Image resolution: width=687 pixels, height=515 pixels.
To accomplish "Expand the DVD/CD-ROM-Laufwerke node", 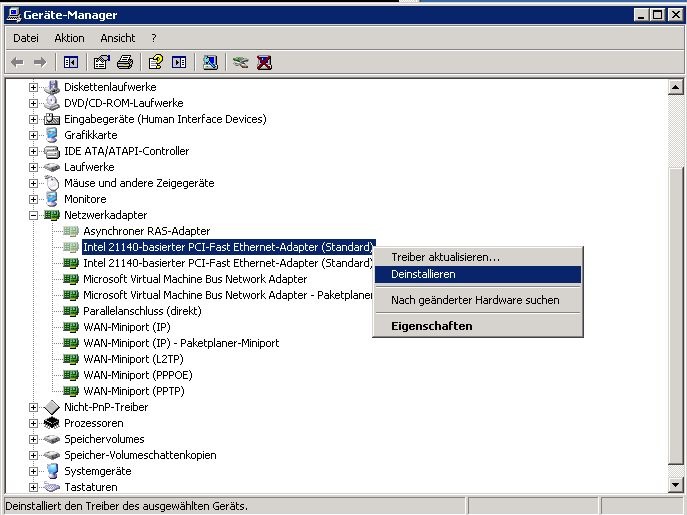I will [33, 103].
